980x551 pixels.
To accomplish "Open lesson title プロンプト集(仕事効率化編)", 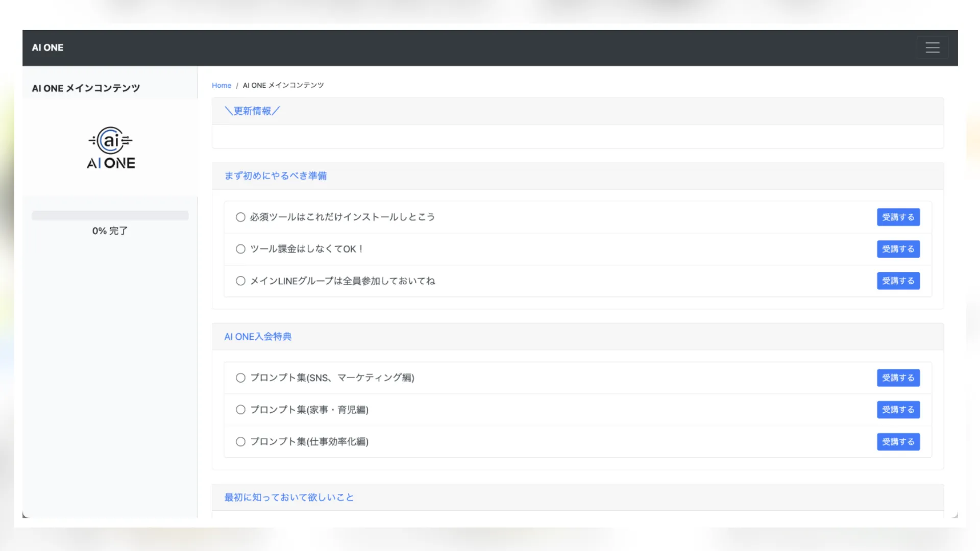I will coord(309,442).
